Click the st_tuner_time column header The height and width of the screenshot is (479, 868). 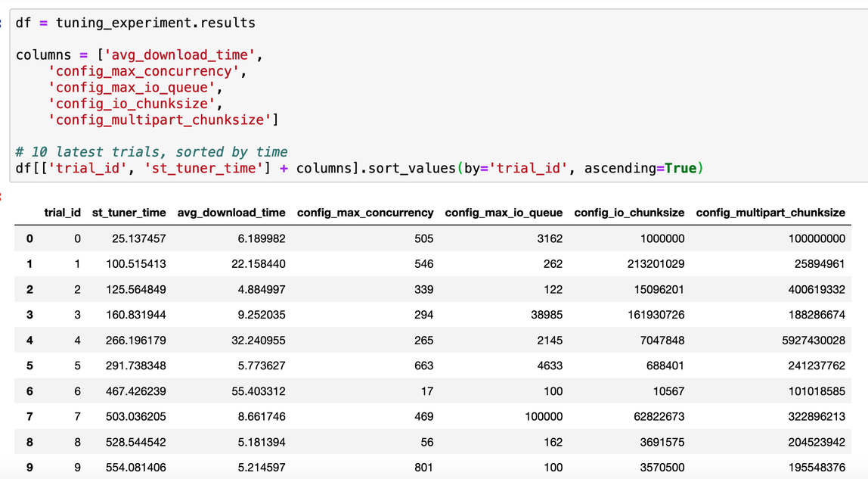(x=130, y=213)
